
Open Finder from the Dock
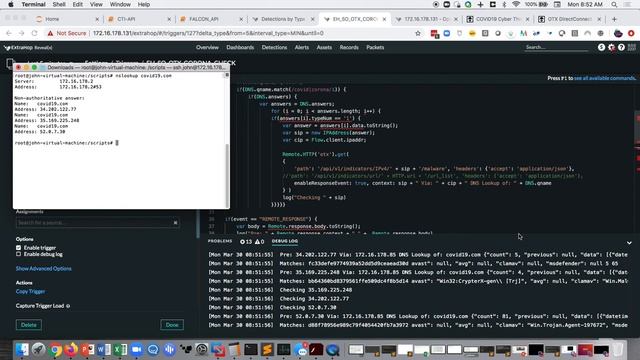(22, 349)
